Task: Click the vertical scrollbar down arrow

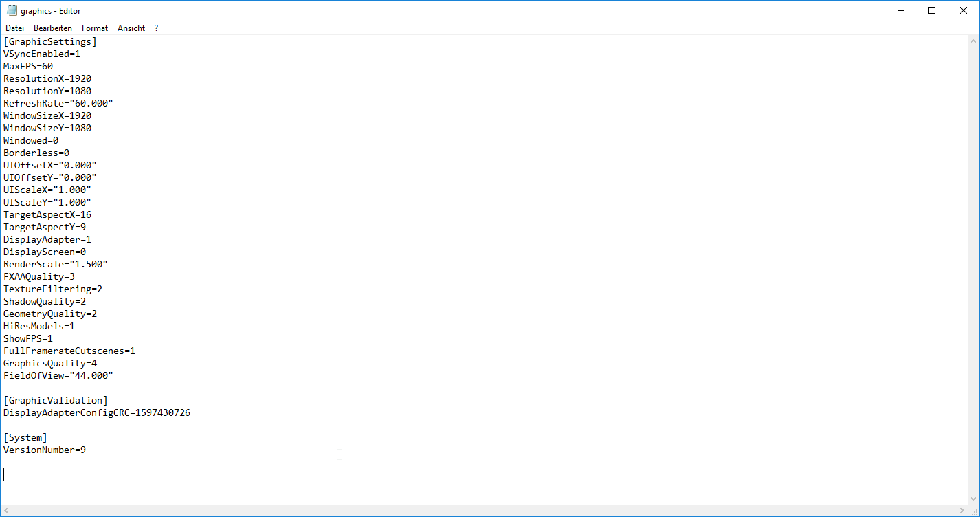Action: (974, 500)
